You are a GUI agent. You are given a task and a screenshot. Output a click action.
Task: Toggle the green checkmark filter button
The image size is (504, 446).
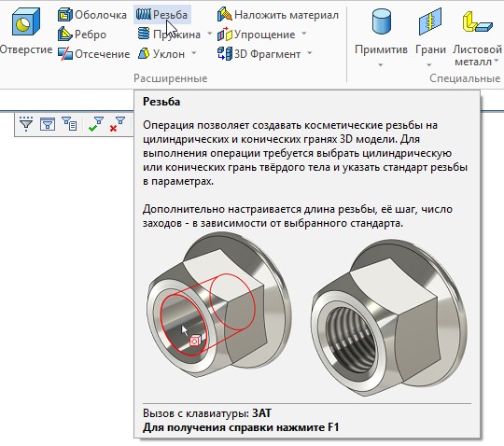click(96, 124)
